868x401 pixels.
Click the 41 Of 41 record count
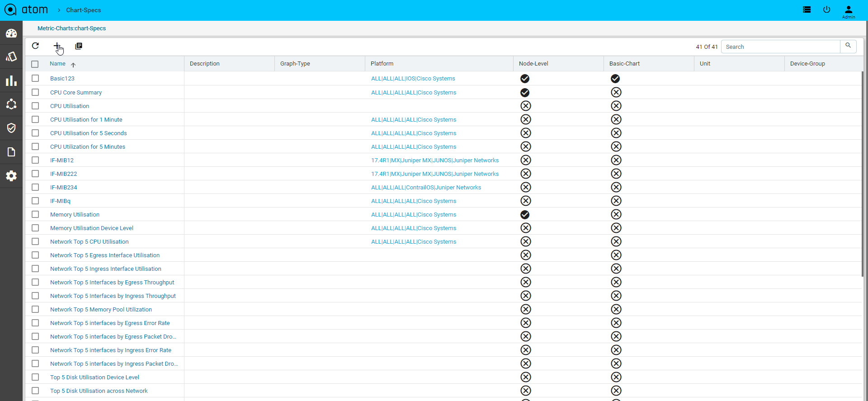pos(707,47)
